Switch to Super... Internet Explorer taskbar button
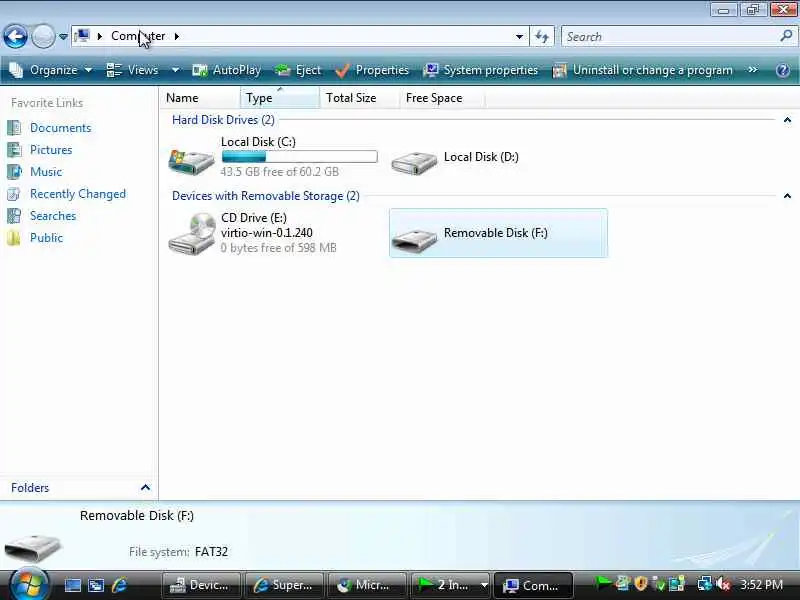The height and width of the screenshot is (600, 800). [284, 585]
